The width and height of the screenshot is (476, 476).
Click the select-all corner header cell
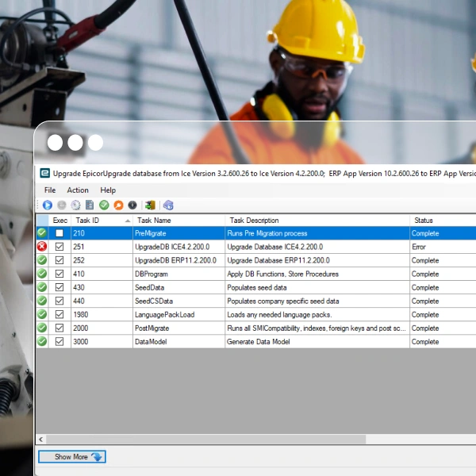[x=42, y=221]
